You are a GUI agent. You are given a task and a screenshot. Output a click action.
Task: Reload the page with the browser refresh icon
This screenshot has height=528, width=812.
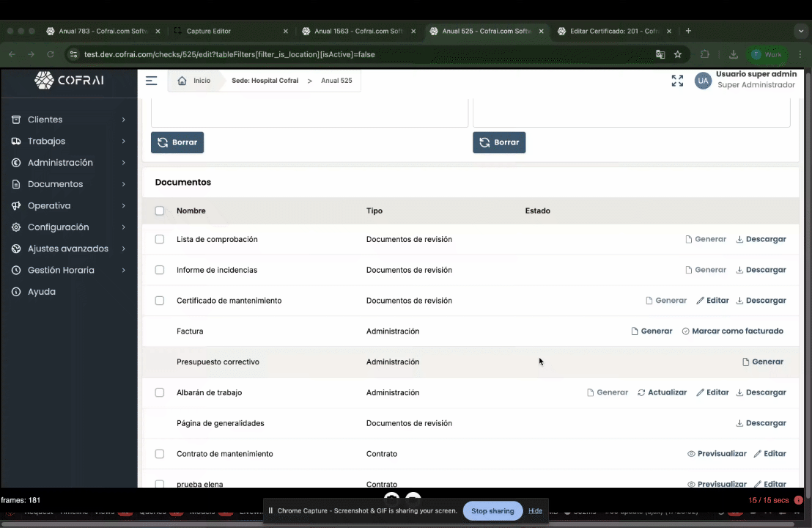click(51, 54)
